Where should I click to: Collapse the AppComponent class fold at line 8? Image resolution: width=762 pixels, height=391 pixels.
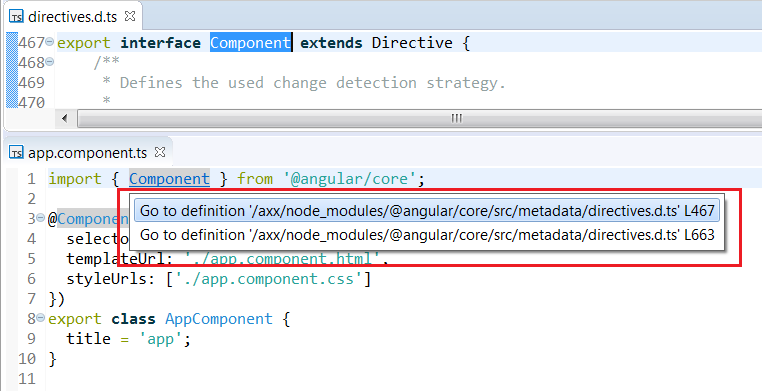pyautogui.click(x=40, y=318)
